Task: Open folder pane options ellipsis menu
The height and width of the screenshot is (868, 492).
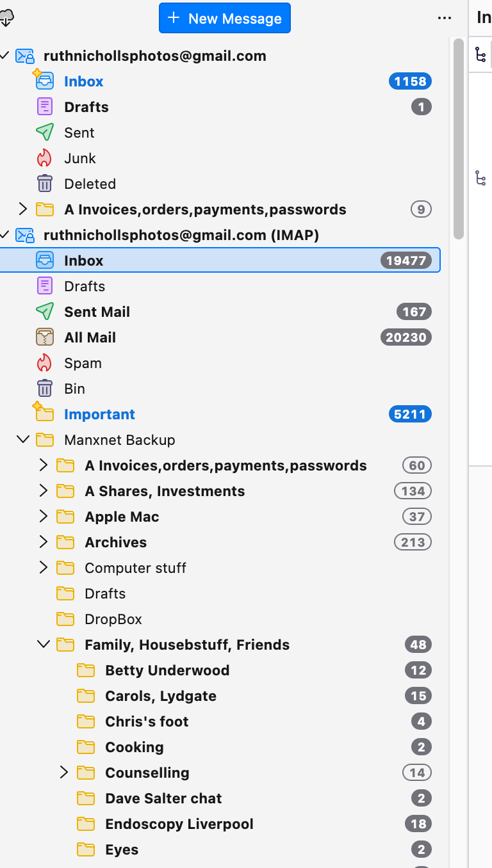Action: click(x=445, y=19)
